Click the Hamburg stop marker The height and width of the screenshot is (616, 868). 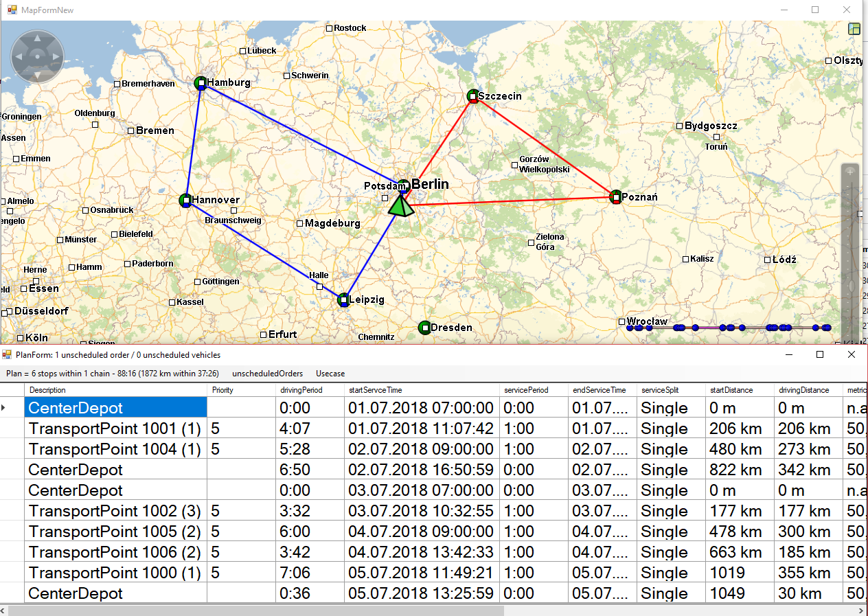coord(201,83)
